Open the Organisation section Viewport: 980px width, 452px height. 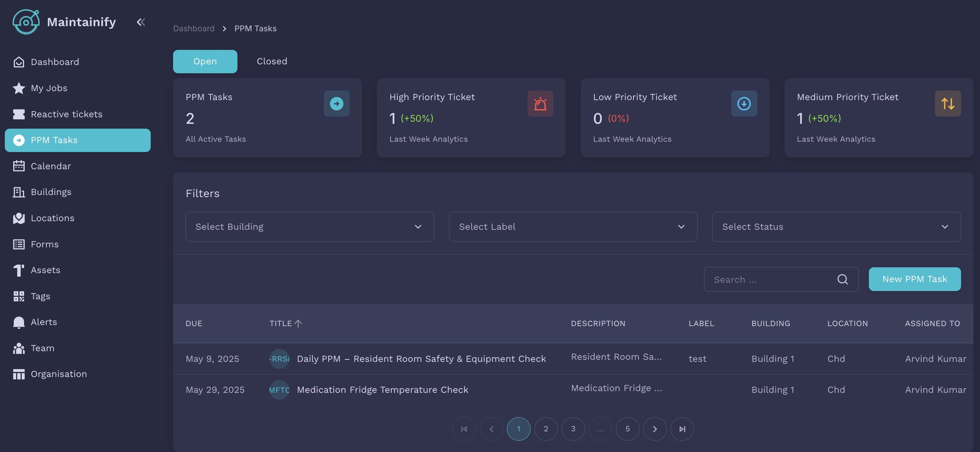pyautogui.click(x=58, y=374)
